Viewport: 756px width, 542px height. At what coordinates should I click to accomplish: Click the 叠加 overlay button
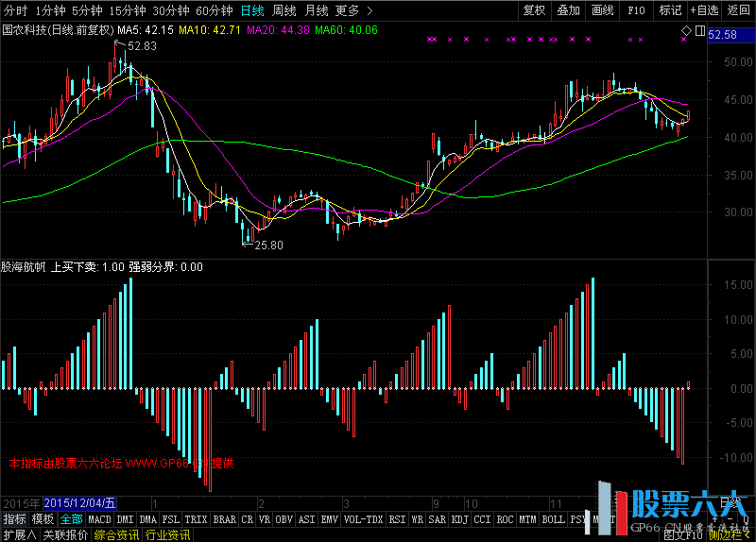point(568,10)
